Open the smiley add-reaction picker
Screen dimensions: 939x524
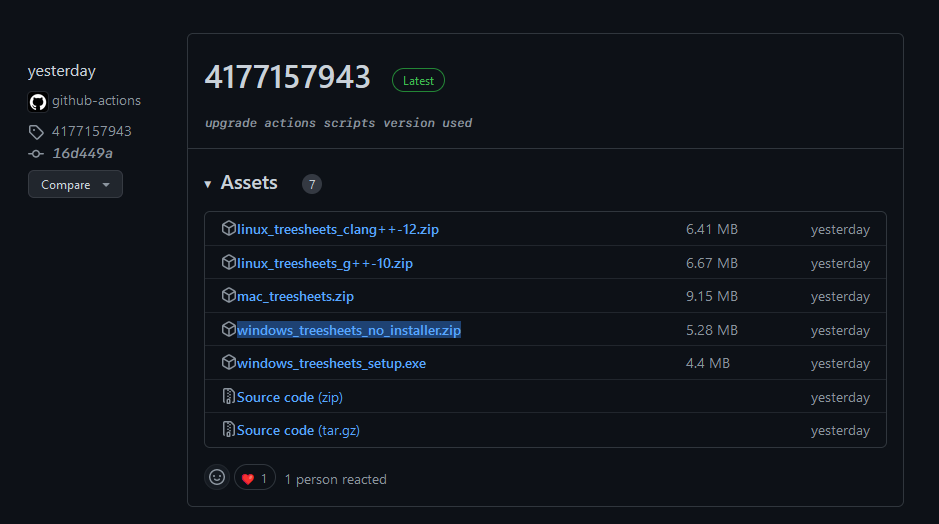click(217, 477)
